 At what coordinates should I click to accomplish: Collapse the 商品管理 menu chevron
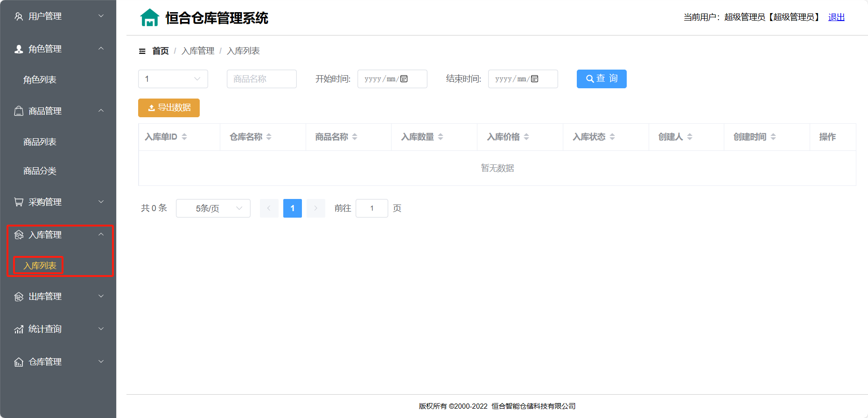pyautogui.click(x=101, y=111)
